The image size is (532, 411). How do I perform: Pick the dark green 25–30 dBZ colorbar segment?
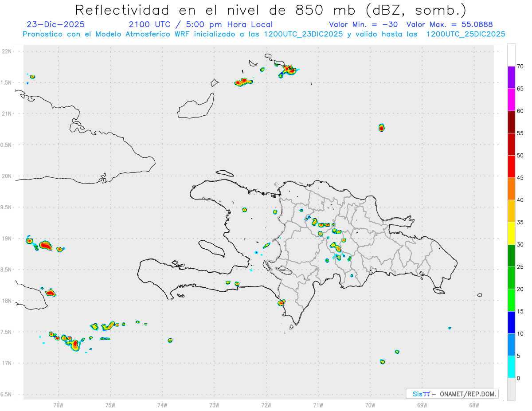511,255
